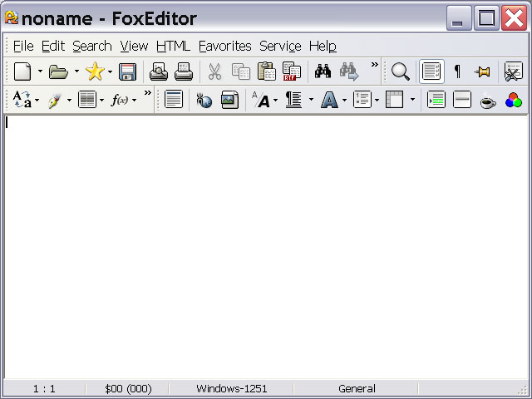Open the dropdown arrow beside the pen nib

pos(69,100)
